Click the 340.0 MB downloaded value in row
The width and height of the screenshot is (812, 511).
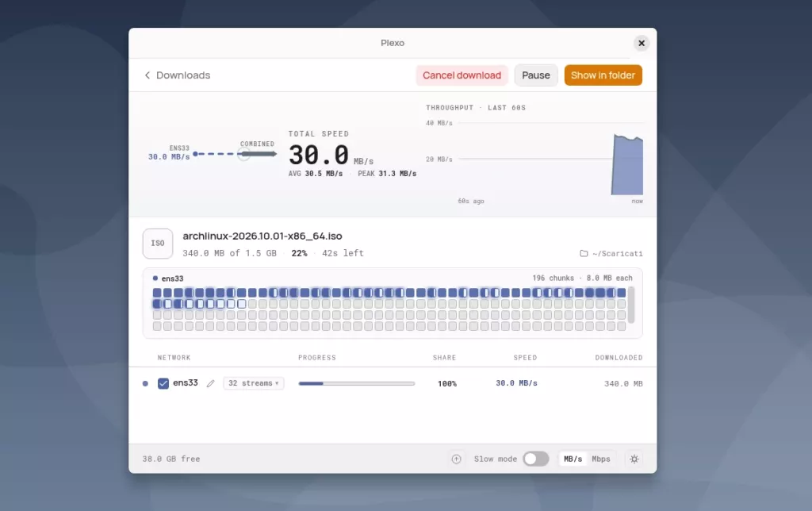[623, 383]
